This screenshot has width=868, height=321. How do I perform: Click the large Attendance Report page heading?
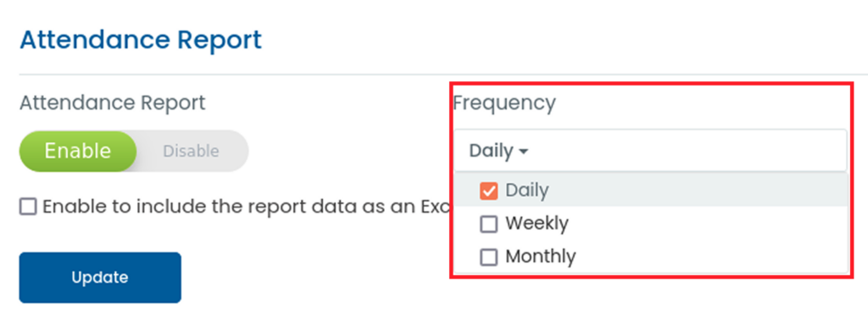coord(141,41)
